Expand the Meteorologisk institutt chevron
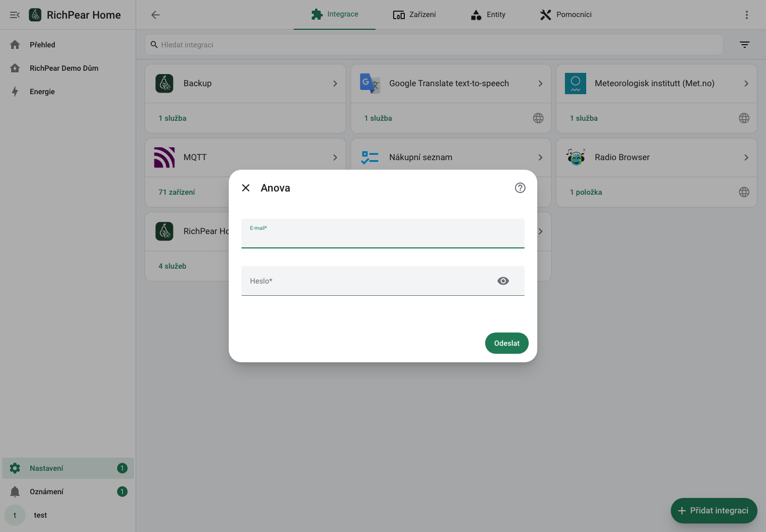 (746, 84)
